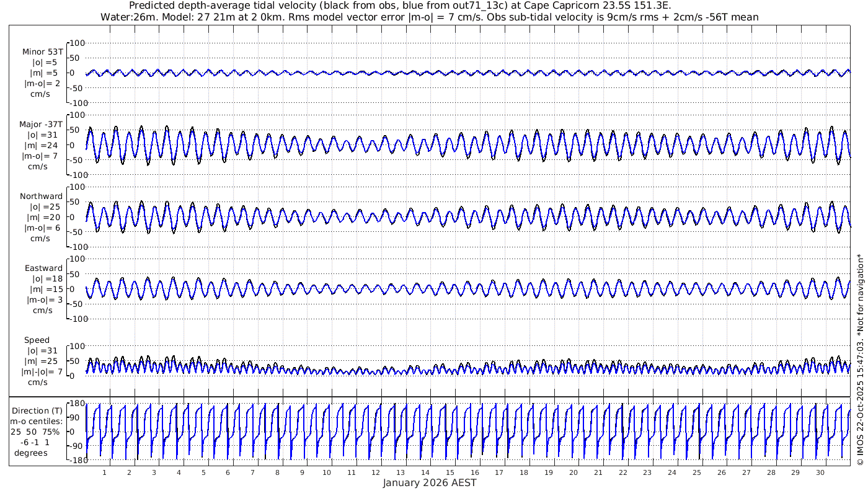
Task: Select day 1 on the date axis
Action: pyautogui.click(x=104, y=472)
